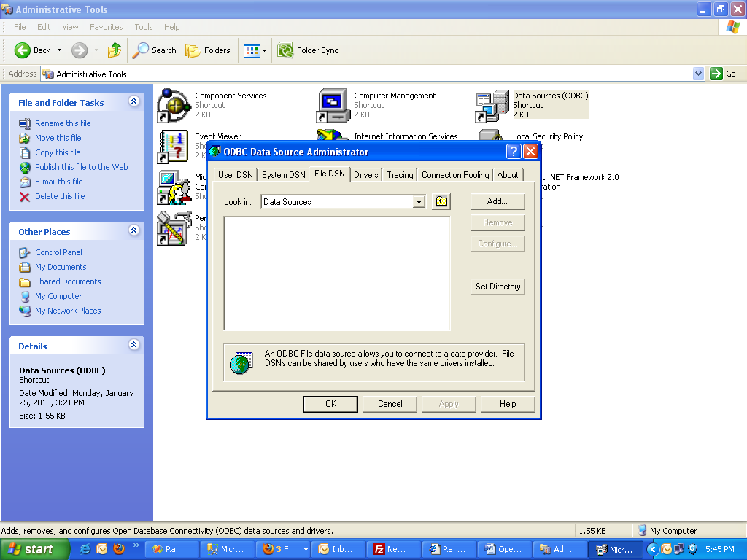Image resolution: width=747 pixels, height=560 pixels.
Task: Click Publish this file to the Web
Action: (x=82, y=167)
